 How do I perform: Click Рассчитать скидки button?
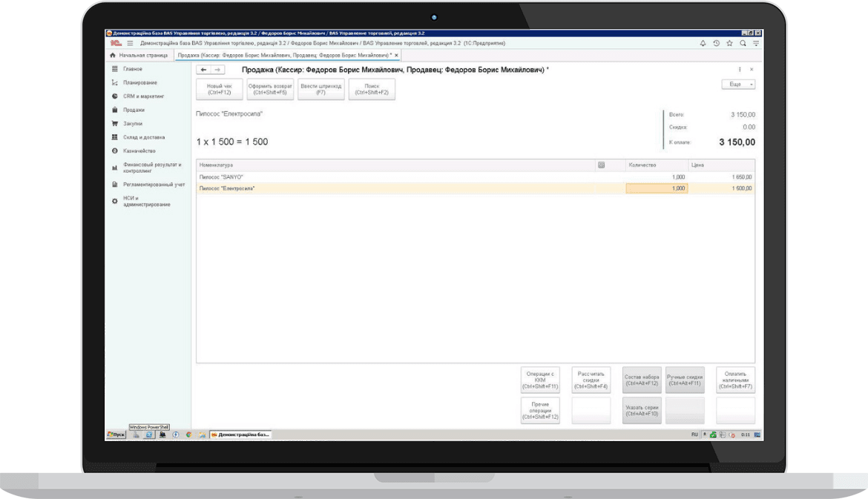coord(591,380)
